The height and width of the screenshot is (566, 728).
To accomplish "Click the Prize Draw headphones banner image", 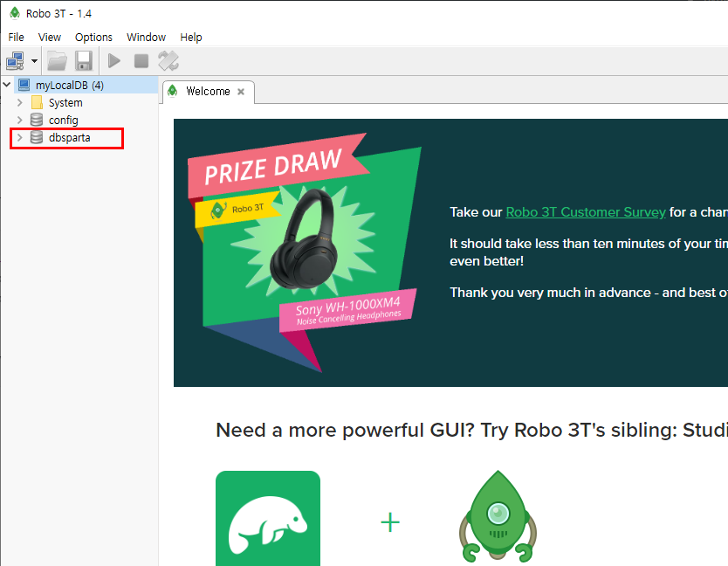I will click(305, 252).
